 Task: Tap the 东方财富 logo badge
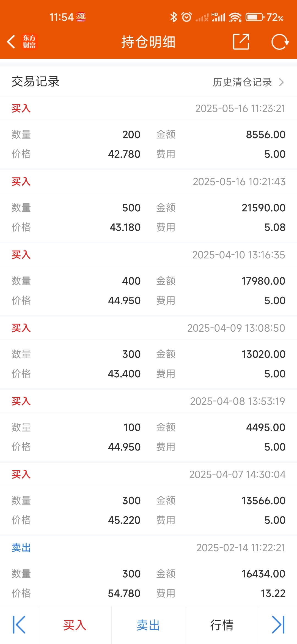click(x=29, y=42)
